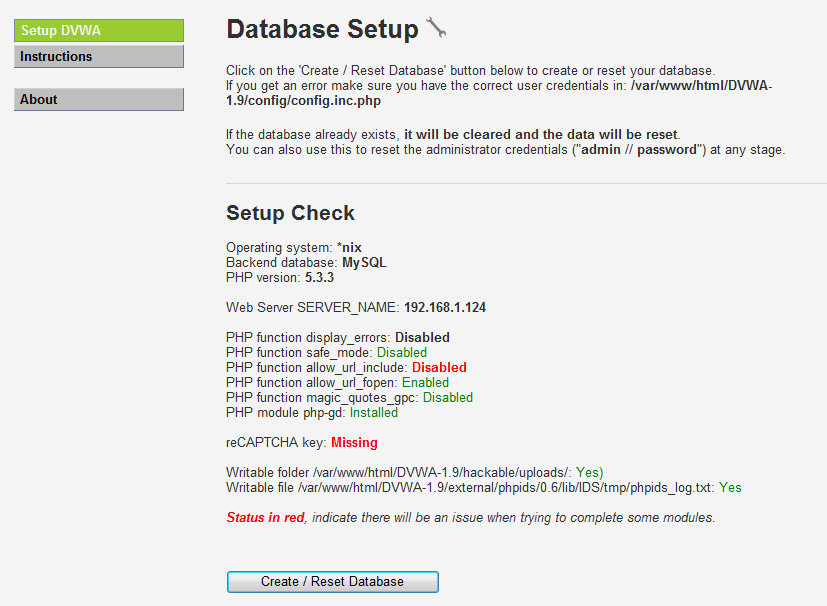This screenshot has height=606, width=827.
Task: Click the Create / Reset Database button
Action: [332, 582]
